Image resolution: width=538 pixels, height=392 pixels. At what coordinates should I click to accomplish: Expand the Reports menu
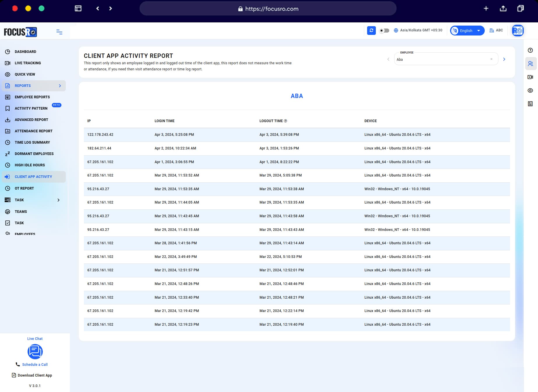(x=60, y=85)
